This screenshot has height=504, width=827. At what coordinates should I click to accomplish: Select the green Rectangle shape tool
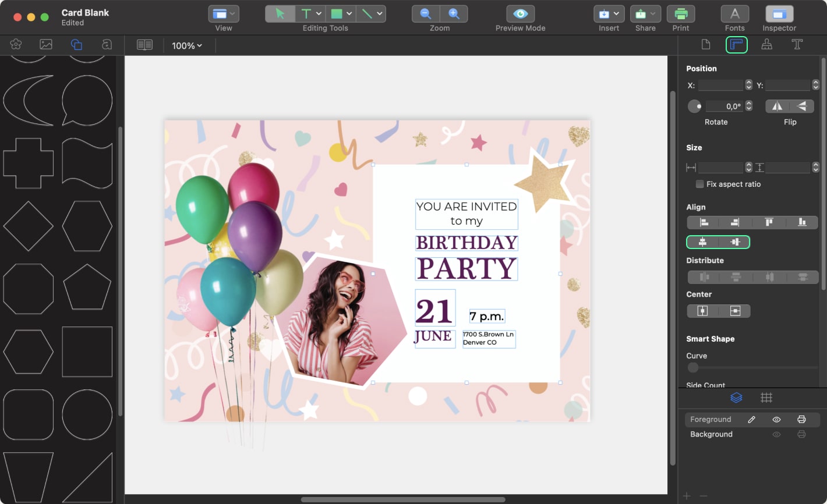pyautogui.click(x=337, y=14)
